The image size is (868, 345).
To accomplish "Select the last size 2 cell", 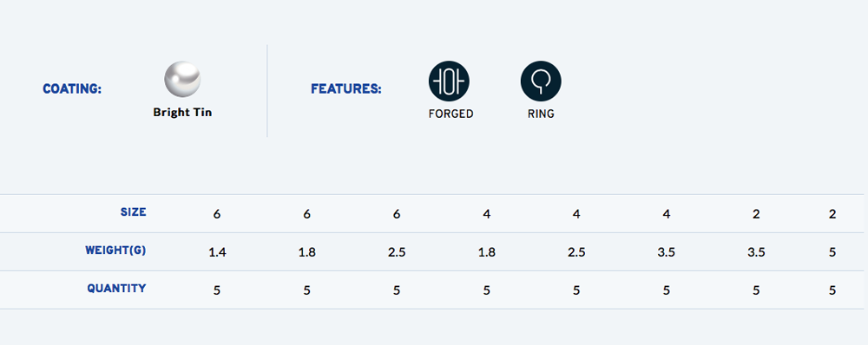I will click(x=832, y=214).
